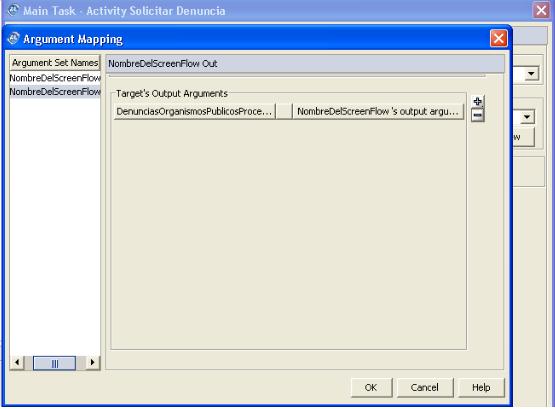Viewport: 555px width, 409px height.
Task: Click the NombreDelScreenFlow Out header bar
Action: coord(305,64)
